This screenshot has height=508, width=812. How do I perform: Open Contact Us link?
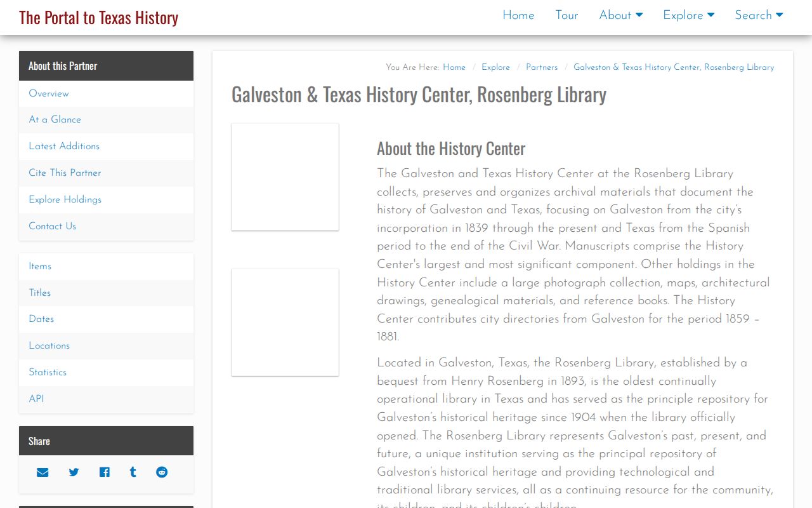coord(106,227)
